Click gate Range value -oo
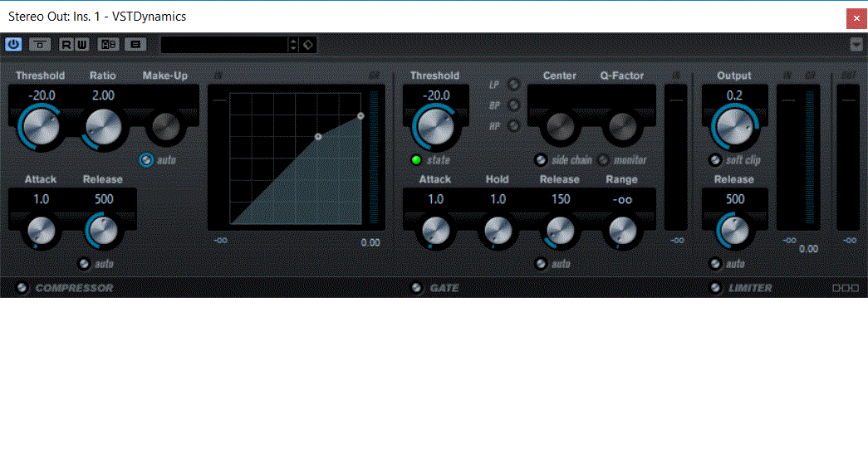 point(622,200)
